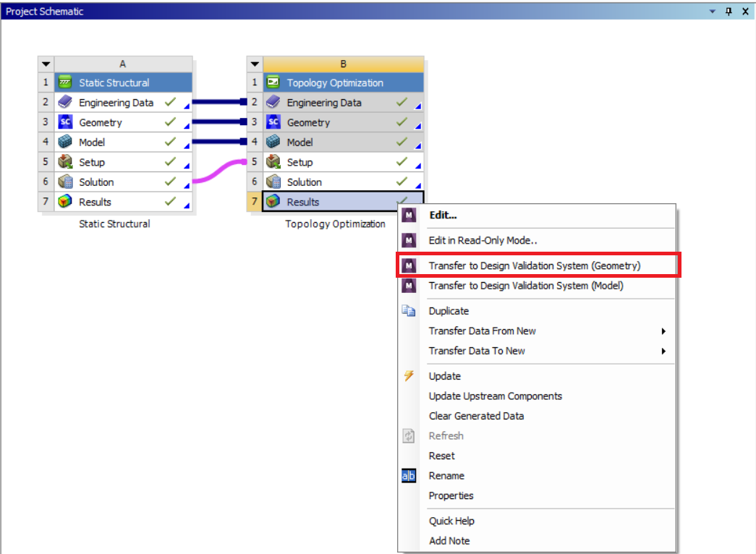Screen dimensions: 756x554
Task: Click up-to-date checkmark on B Engineering Data
Action: [x=402, y=102]
